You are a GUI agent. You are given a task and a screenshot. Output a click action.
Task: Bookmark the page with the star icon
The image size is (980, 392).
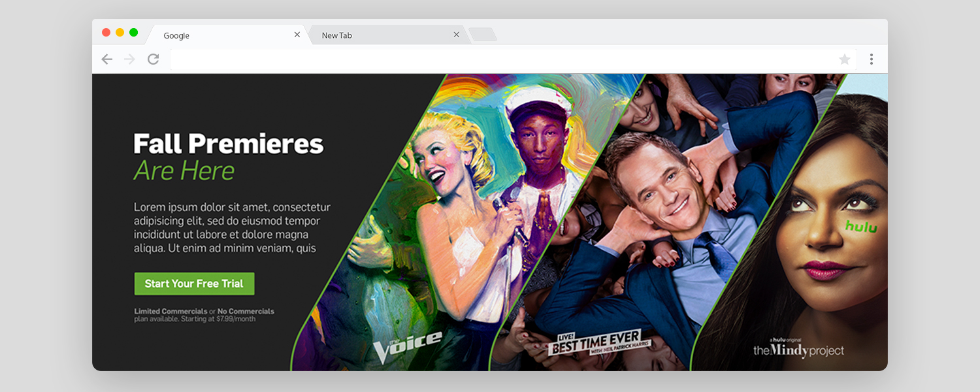click(845, 59)
